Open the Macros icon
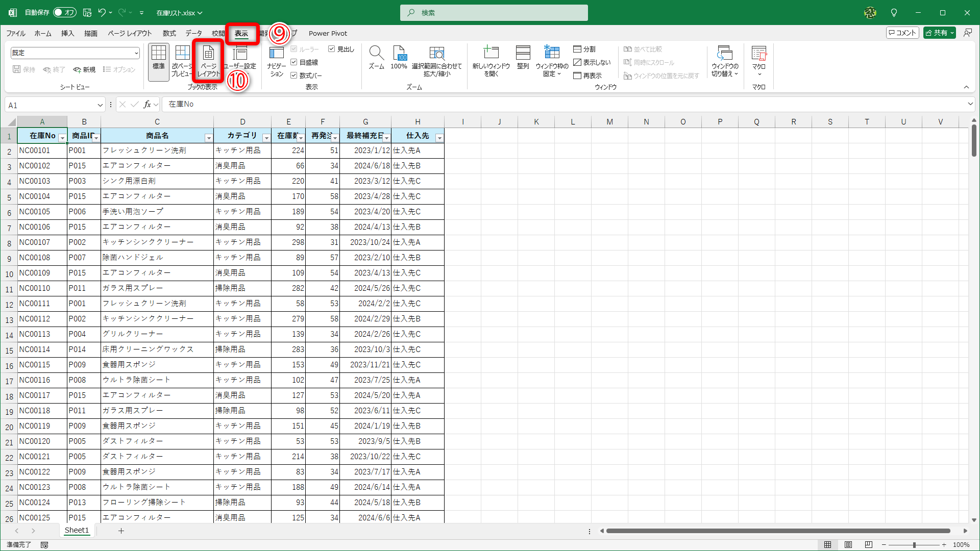980x551 pixels. click(x=758, y=53)
